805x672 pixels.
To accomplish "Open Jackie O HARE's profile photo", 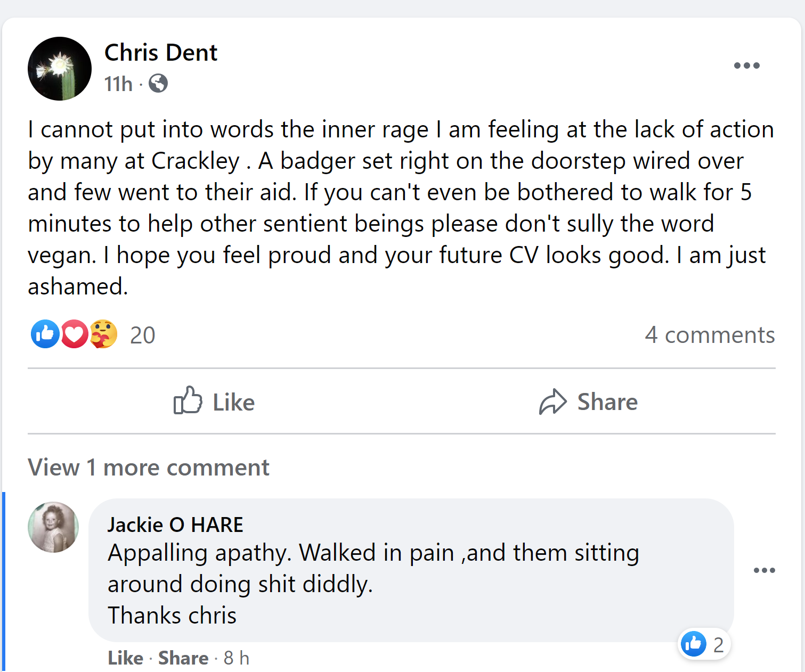I will (x=53, y=527).
